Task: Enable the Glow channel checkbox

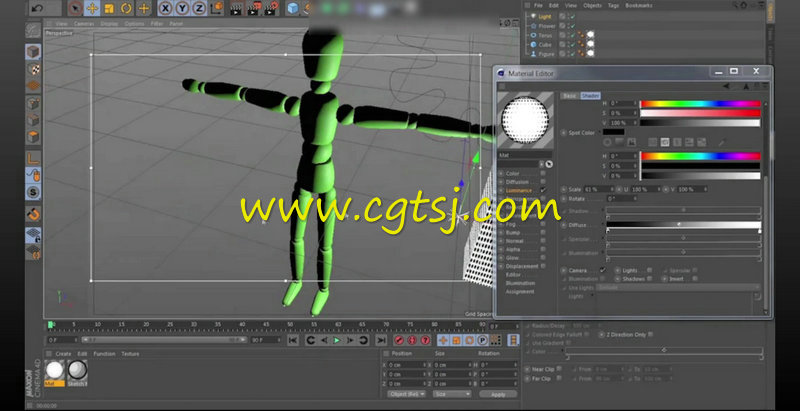Action: coord(543,258)
